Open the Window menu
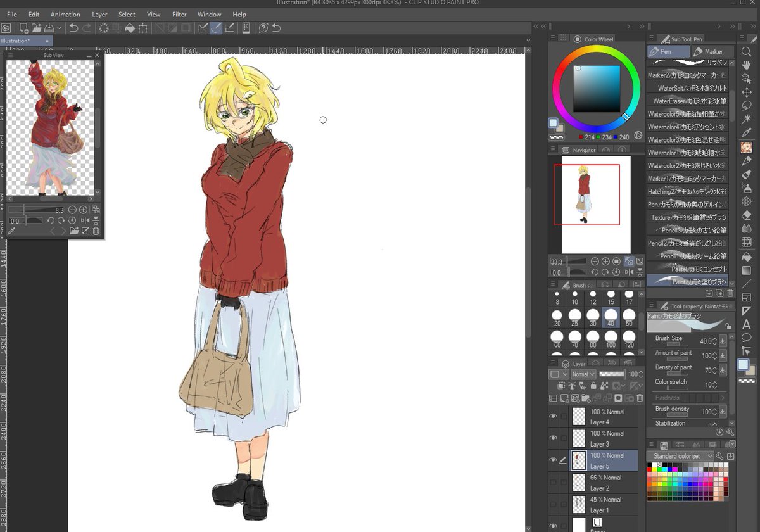The image size is (760, 532). coord(209,14)
